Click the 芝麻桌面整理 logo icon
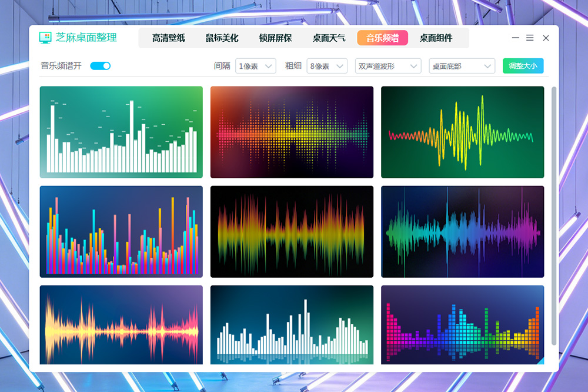This screenshot has width=588, height=392. (x=45, y=38)
